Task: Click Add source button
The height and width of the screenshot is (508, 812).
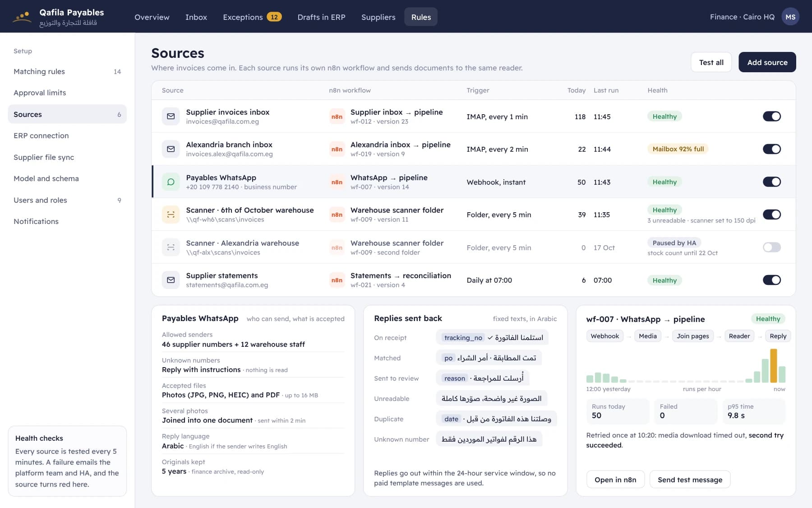Action: [x=767, y=62]
